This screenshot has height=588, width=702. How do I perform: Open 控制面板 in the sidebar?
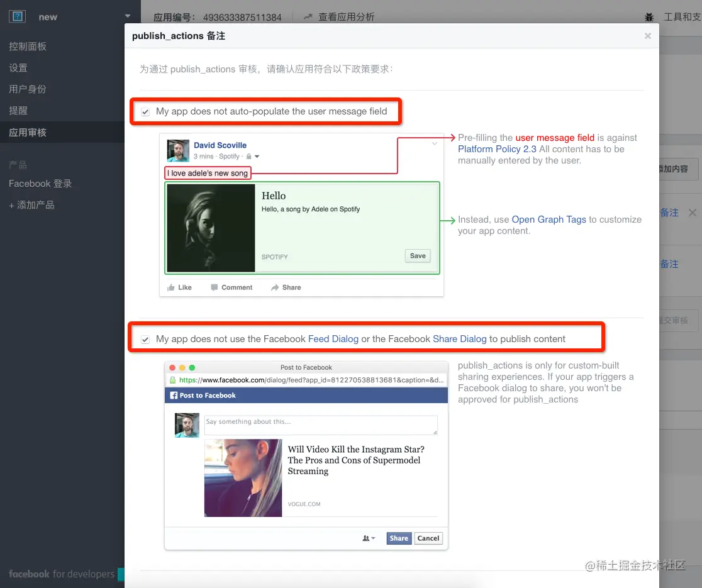28,47
